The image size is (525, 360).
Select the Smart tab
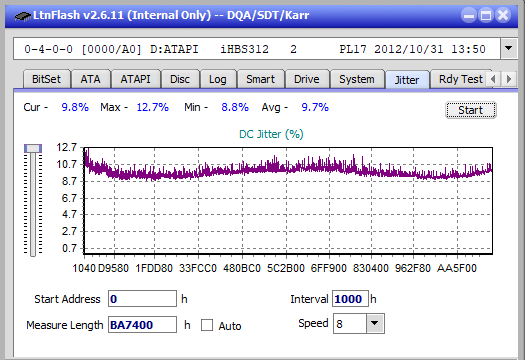pyautogui.click(x=260, y=79)
